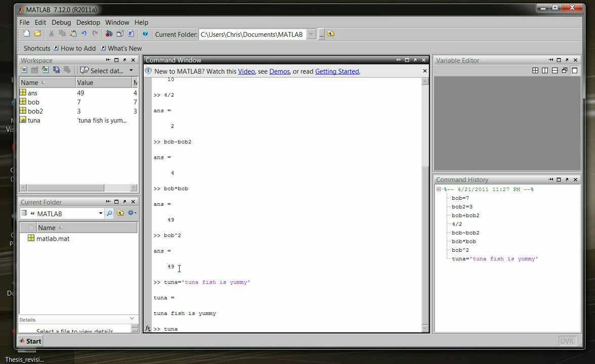Maximize the Command Window panel
595x364 pixels.
(x=407, y=60)
